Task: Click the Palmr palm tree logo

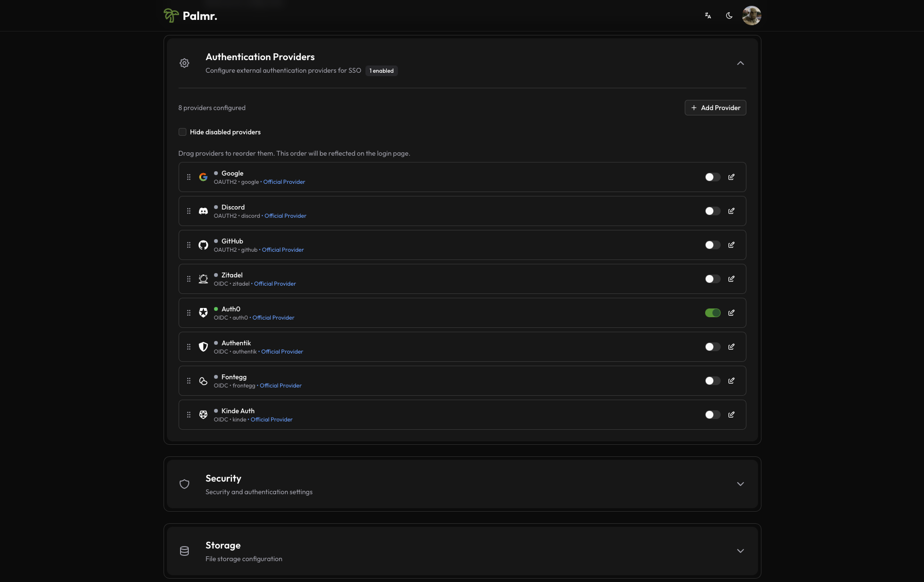Action: point(171,16)
